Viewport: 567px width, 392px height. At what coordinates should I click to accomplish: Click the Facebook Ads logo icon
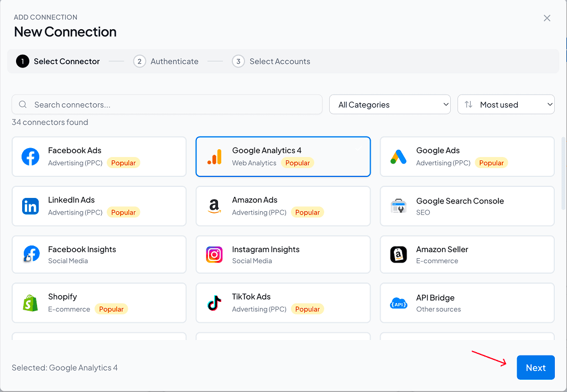click(30, 157)
